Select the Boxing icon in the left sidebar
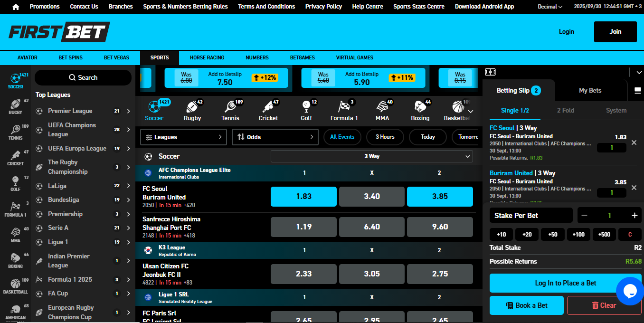Screen dimensions: 644x323 (16, 259)
